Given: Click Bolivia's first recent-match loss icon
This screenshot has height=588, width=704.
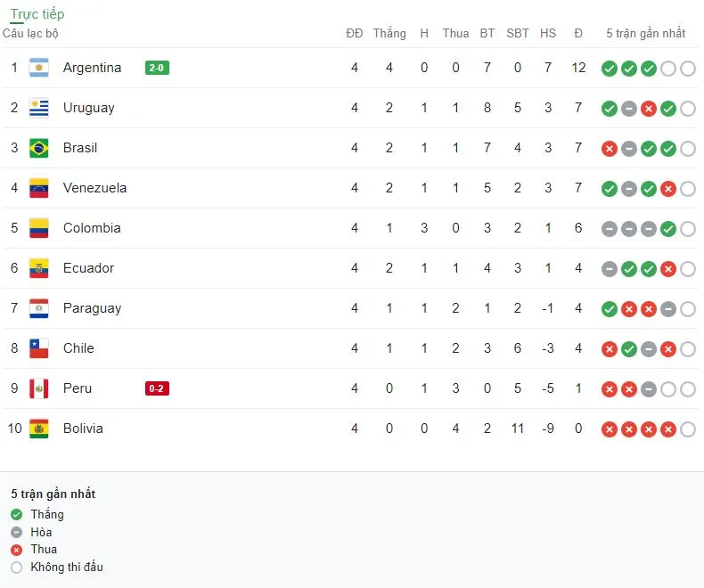Looking at the screenshot, I should pos(610,429).
